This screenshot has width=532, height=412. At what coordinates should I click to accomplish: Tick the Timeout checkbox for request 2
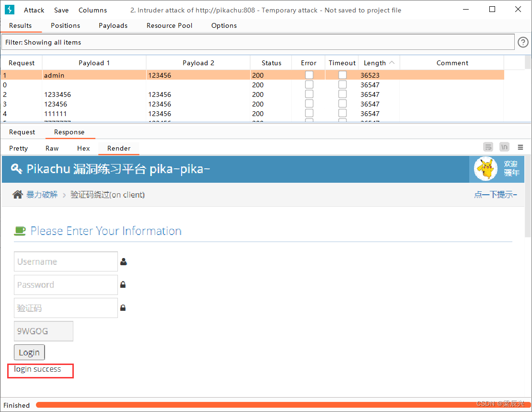(x=342, y=94)
